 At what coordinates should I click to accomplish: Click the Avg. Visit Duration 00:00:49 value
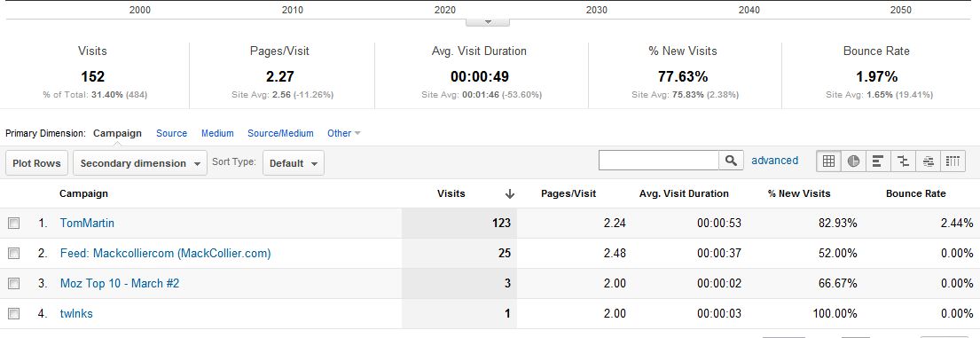coord(480,77)
